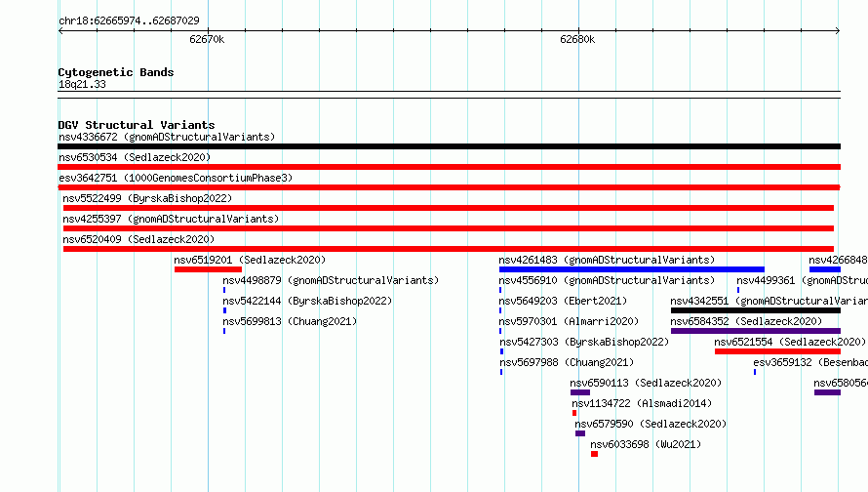This screenshot has height=492, width=868.
Task: Click the nsv6584352 Sedlazeck2020 label
Action: point(746,321)
